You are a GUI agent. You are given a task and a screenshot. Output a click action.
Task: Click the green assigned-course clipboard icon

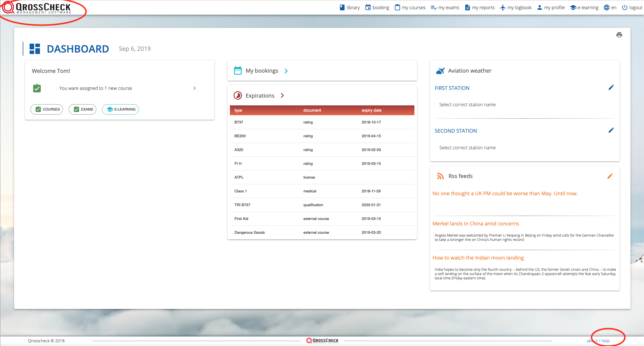(37, 88)
